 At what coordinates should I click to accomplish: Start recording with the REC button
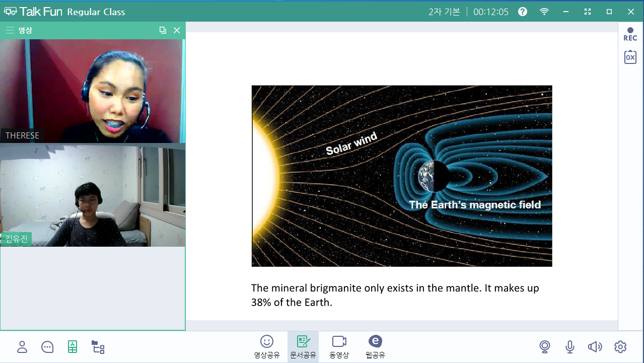[630, 34]
